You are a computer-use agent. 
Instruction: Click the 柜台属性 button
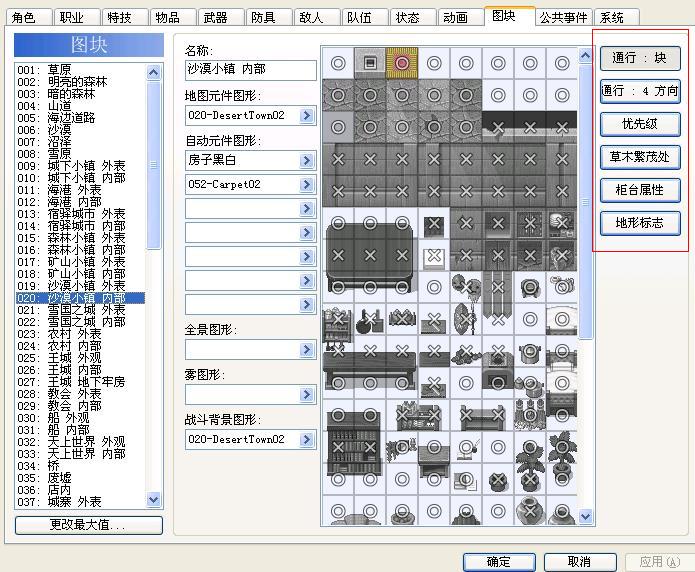[640, 190]
